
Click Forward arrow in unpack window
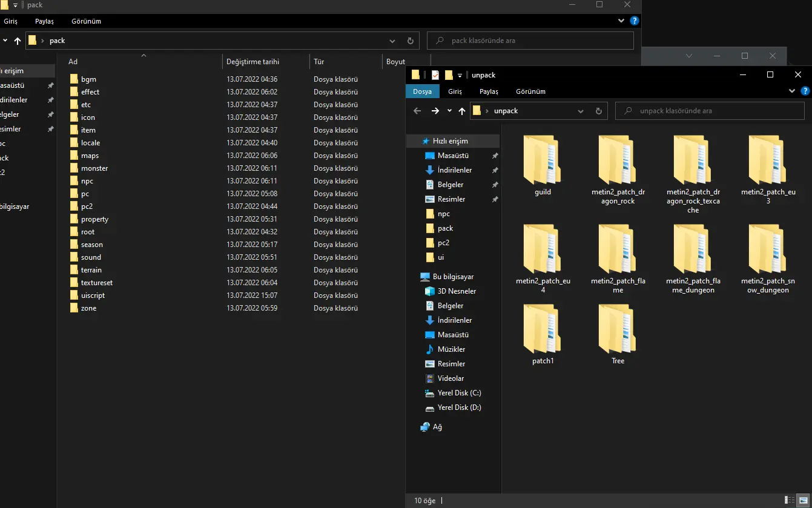[435, 111]
